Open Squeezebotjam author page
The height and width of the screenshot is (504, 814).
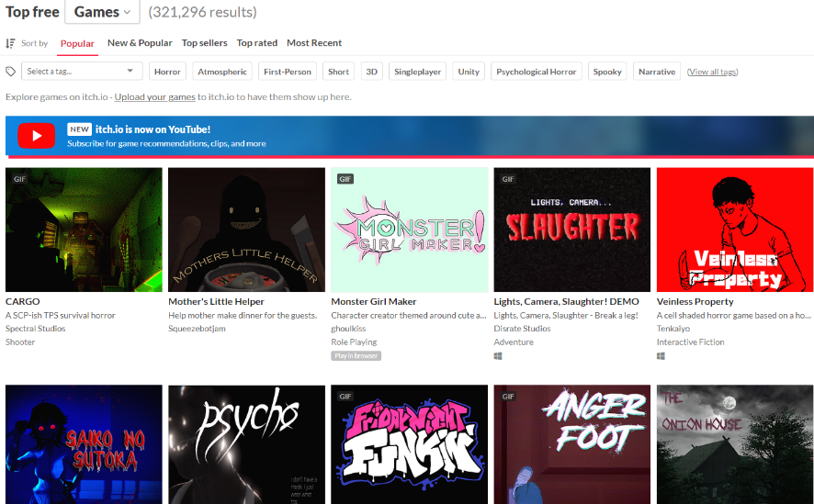coord(197,329)
